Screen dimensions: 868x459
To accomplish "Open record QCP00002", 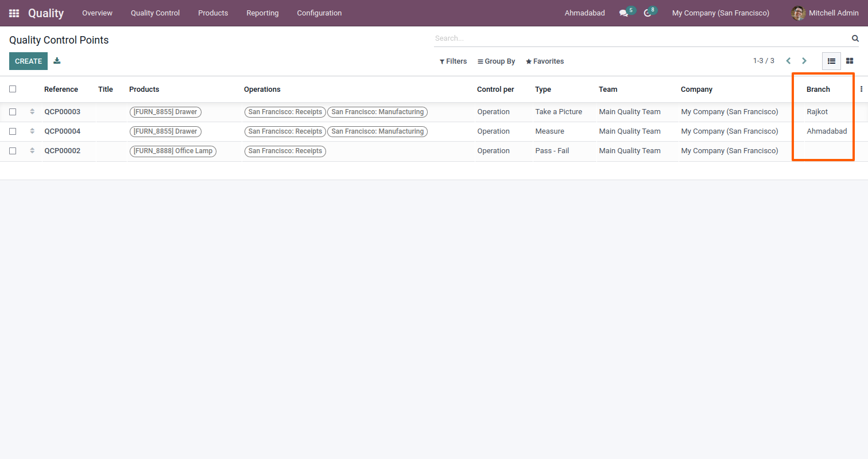I will point(63,151).
